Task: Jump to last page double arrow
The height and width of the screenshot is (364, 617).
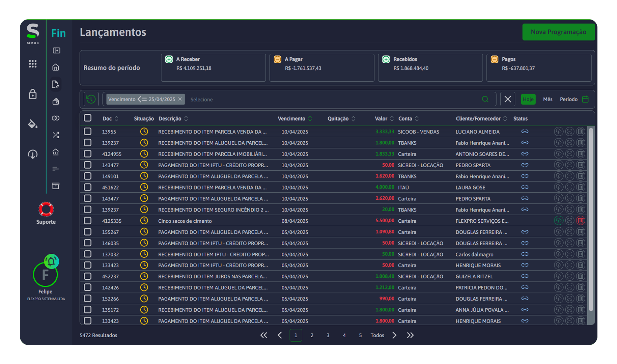Action: click(x=410, y=335)
